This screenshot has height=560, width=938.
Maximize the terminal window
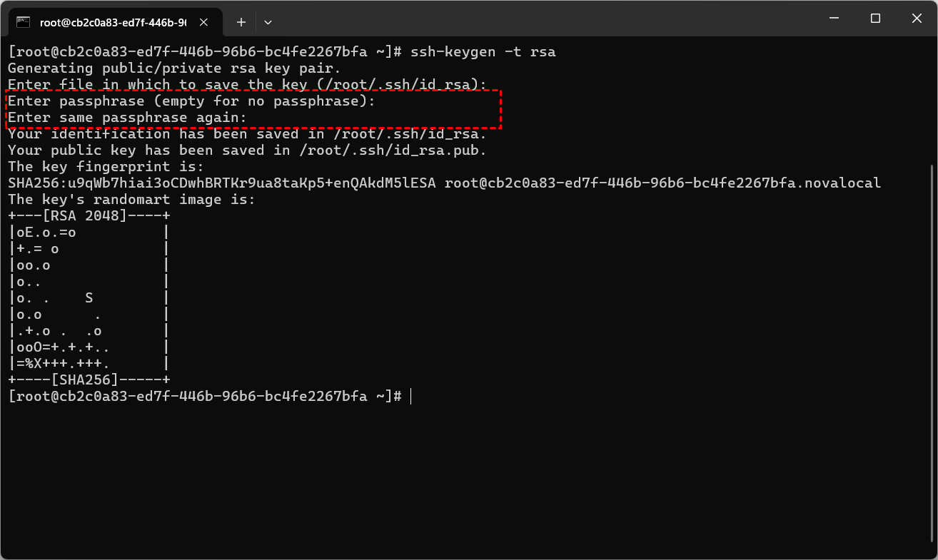pos(875,19)
